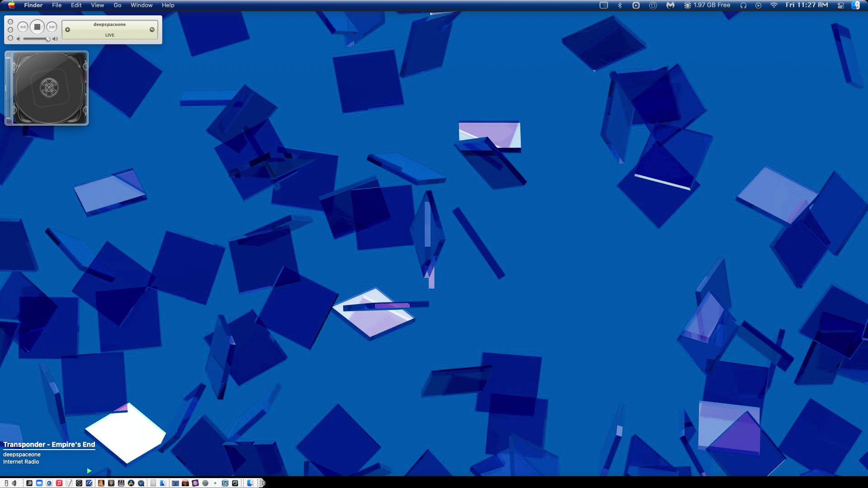
Task: Click the Transponder - Empire's End track title
Action: 49,445
